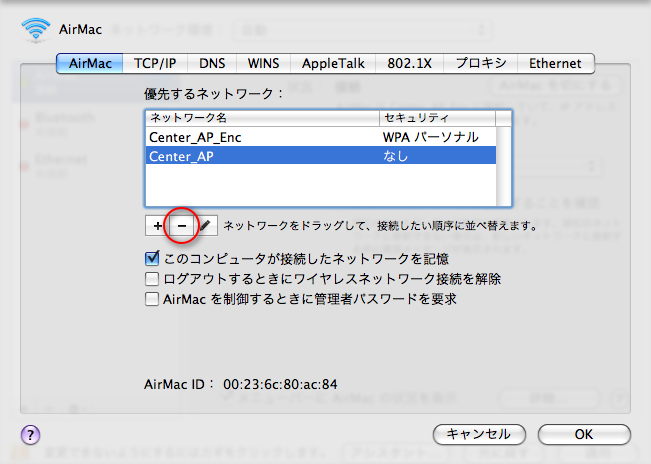
Task: Remove selected network with minus button
Action: [x=181, y=226]
